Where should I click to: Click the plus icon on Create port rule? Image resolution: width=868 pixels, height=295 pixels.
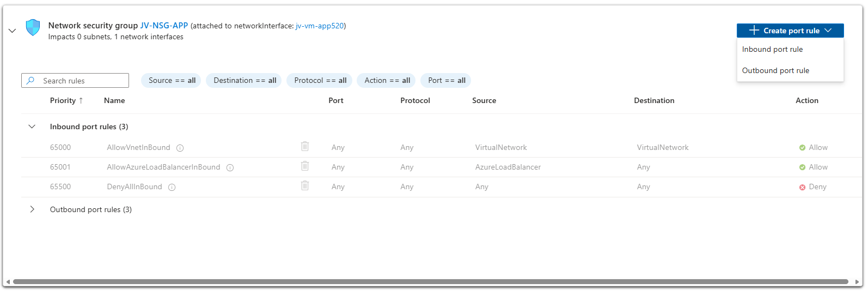[x=754, y=31]
